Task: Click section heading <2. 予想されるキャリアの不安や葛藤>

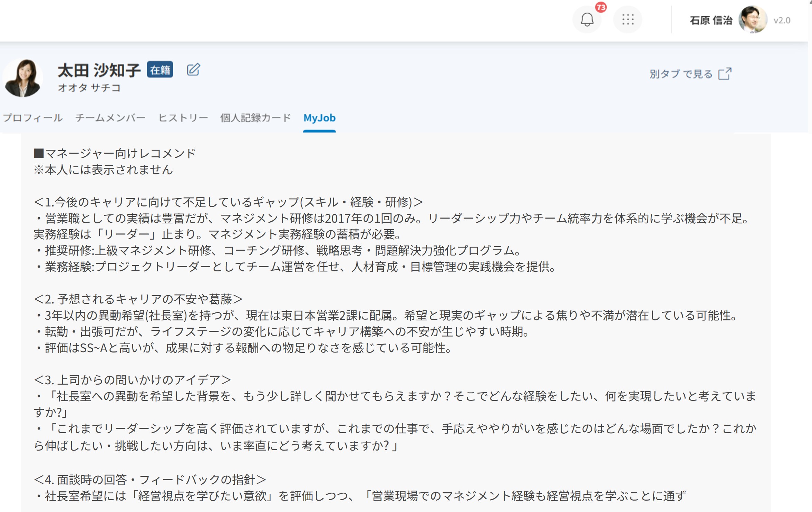Action: (138, 299)
